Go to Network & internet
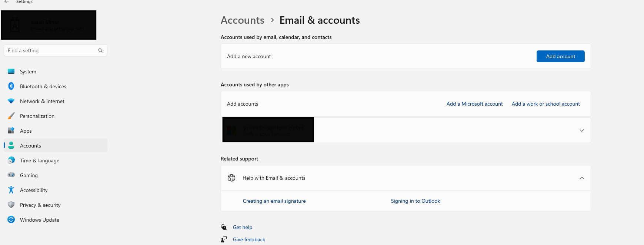The width and height of the screenshot is (644, 245). pos(56,101)
